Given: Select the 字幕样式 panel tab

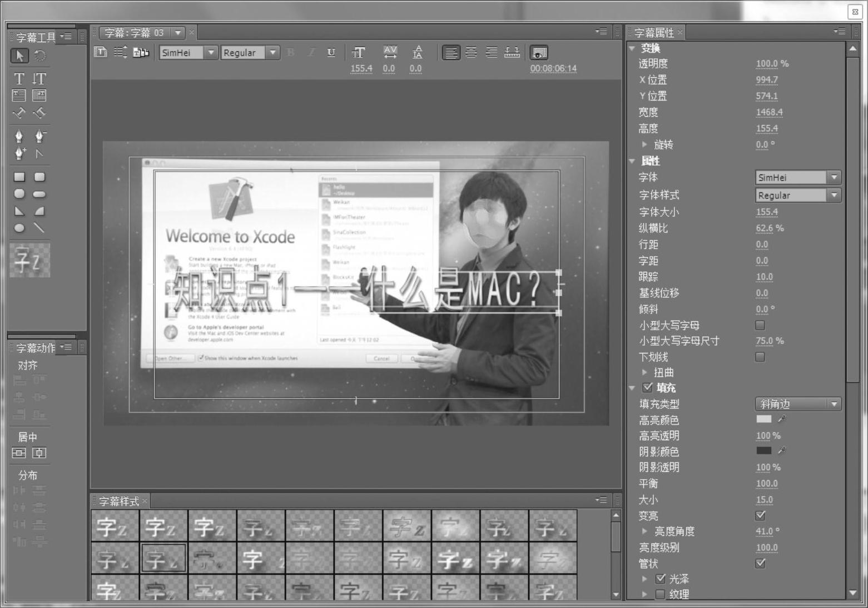Looking at the screenshot, I should click(x=119, y=501).
